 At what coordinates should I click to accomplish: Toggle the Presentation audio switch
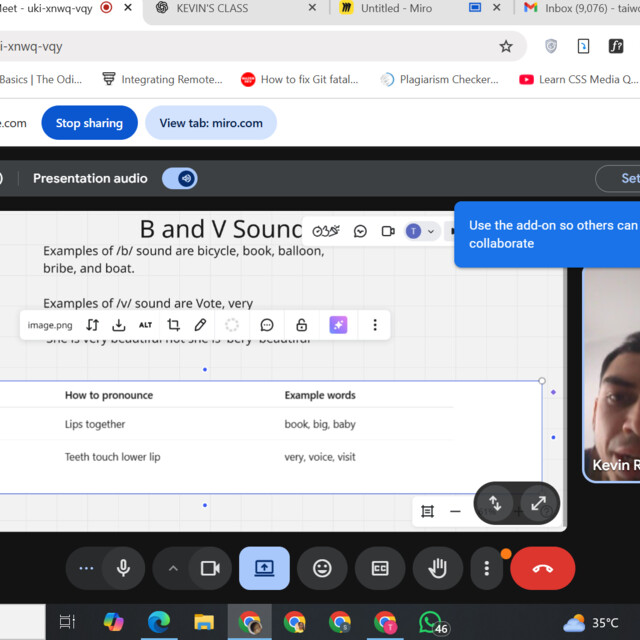point(180,178)
